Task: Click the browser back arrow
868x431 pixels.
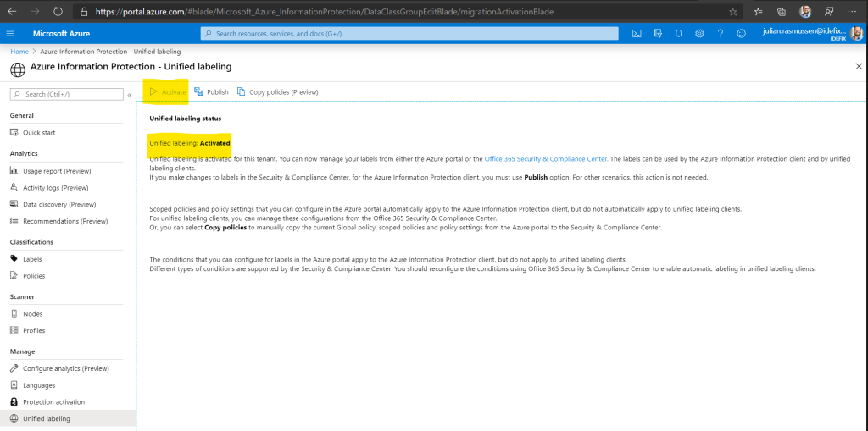Action: (x=12, y=11)
